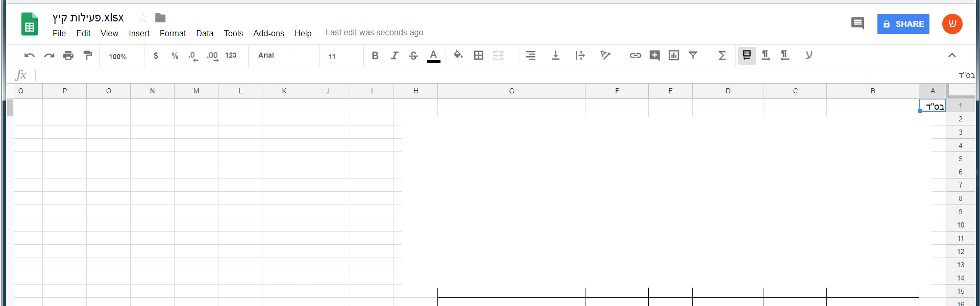The width and height of the screenshot is (980, 306).
Task: Select row 5 header
Action: (960, 159)
